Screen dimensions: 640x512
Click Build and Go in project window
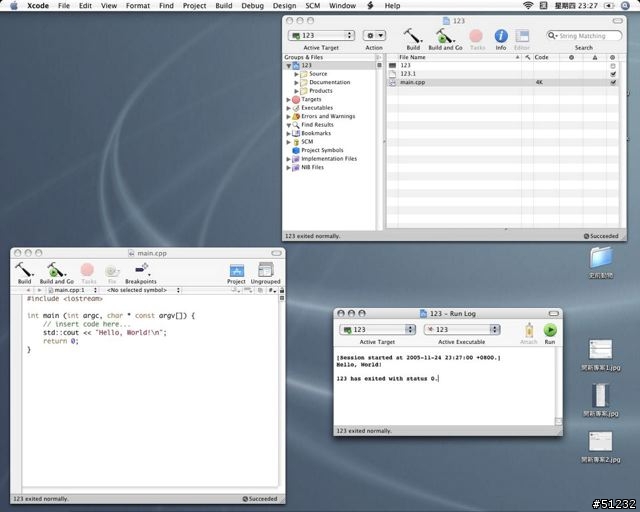445,36
